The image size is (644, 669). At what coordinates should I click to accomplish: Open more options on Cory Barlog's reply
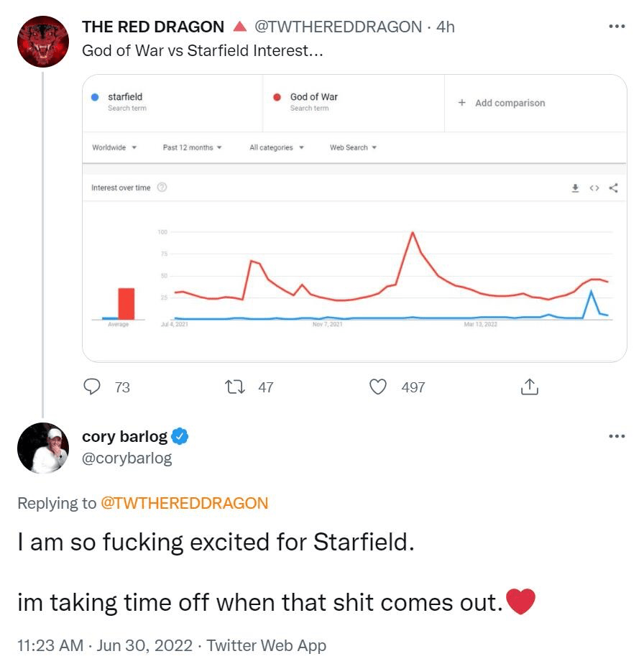[x=616, y=436]
